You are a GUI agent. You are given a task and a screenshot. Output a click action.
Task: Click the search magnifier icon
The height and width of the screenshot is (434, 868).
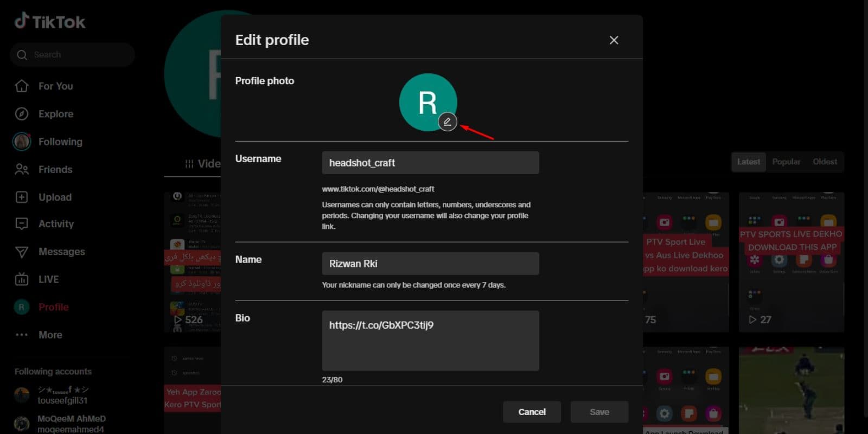(x=22, y=55)
